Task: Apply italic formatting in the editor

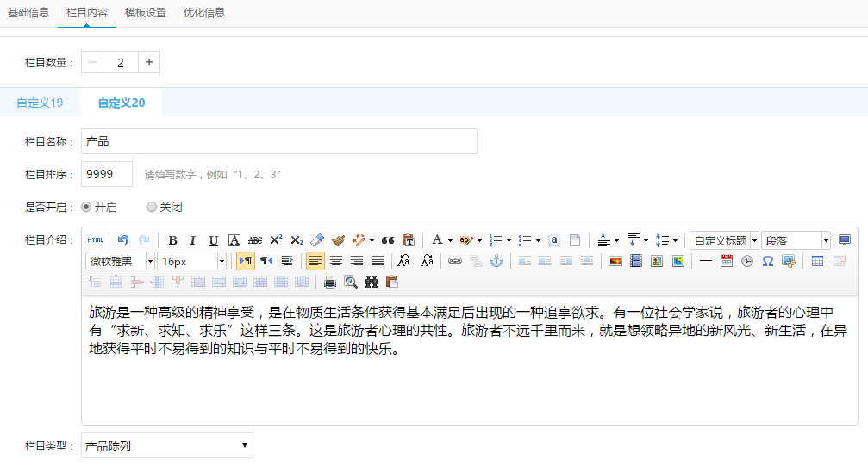Action: tap(193, 240)
